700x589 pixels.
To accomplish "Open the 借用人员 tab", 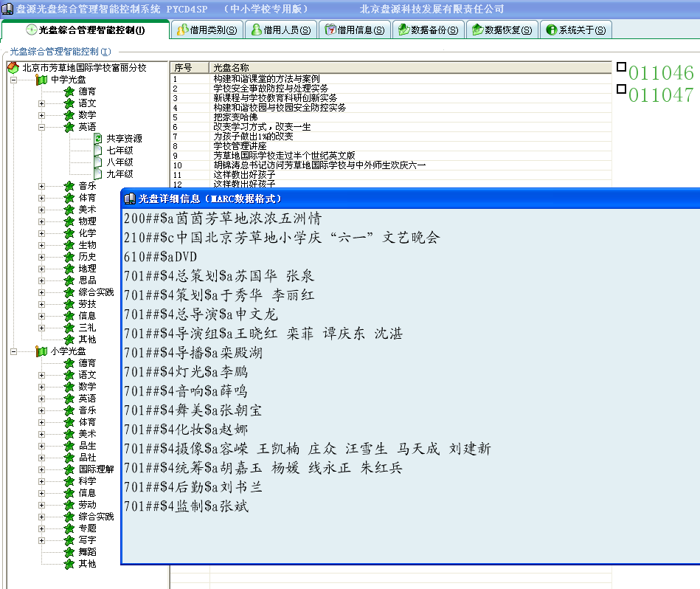I will [281, 30].
